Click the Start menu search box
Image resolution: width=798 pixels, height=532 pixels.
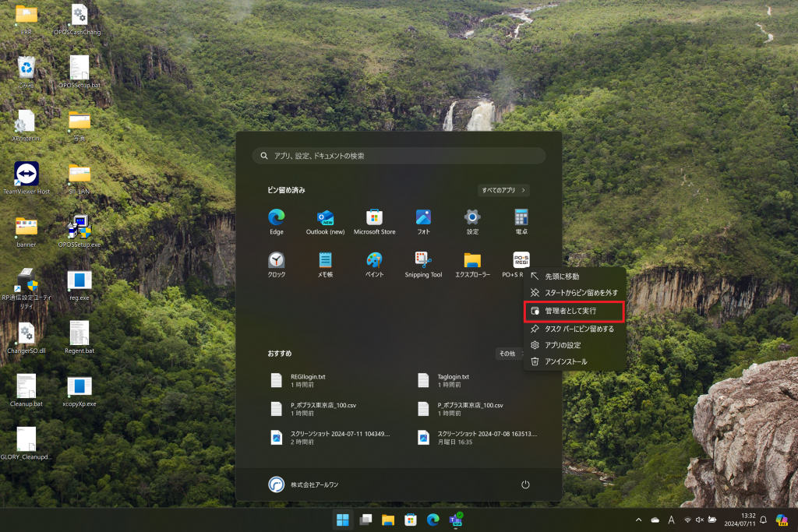pyautogui.click(x=399, y=156)
